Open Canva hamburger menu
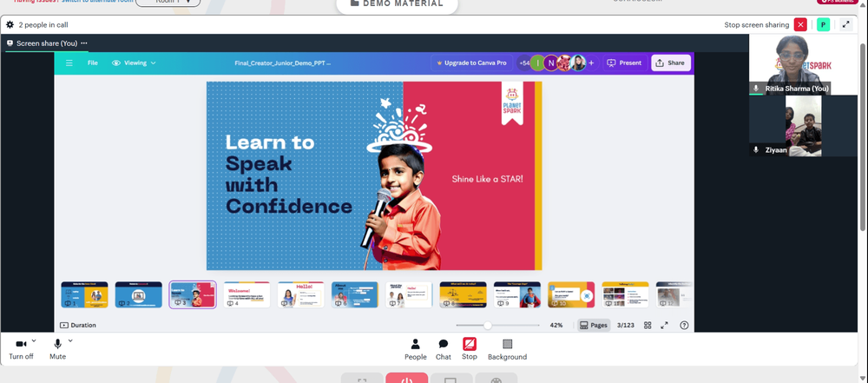Viewport: 868px width, 383px height. [x=69, y=63]
